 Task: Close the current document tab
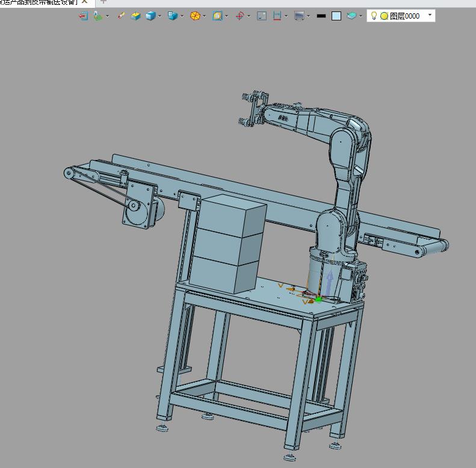[85, 2]
